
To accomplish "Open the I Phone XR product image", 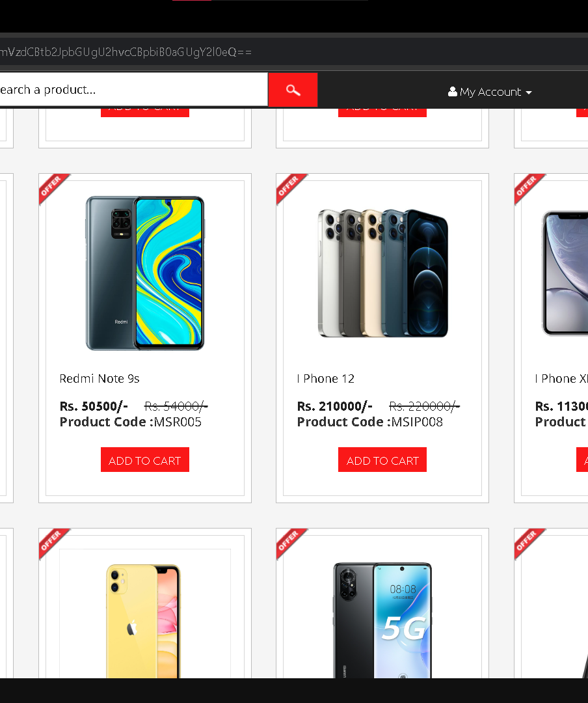I will click(x=565, y=273).
